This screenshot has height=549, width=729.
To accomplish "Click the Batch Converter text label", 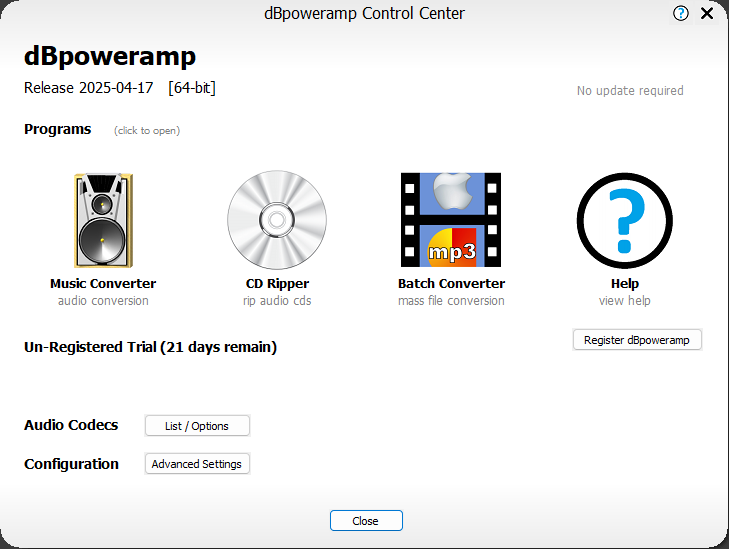I will coord(451,284).
